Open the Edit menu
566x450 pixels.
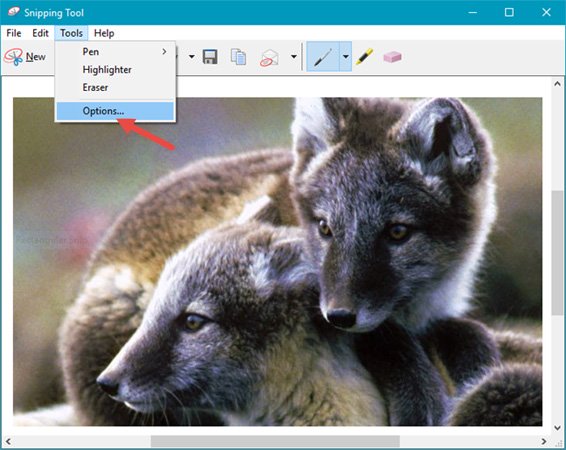40,33
